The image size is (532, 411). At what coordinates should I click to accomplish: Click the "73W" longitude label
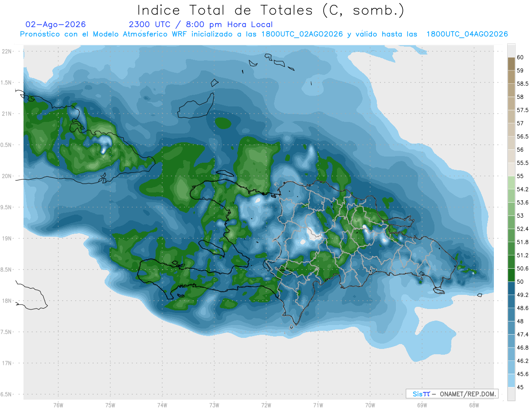click(x=214, y=405)
